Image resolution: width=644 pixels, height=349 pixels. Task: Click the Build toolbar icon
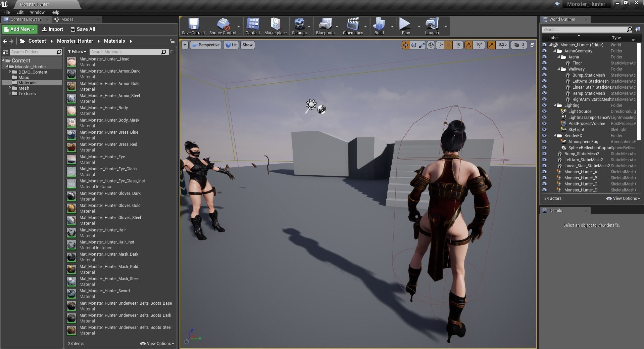(379, 26)
